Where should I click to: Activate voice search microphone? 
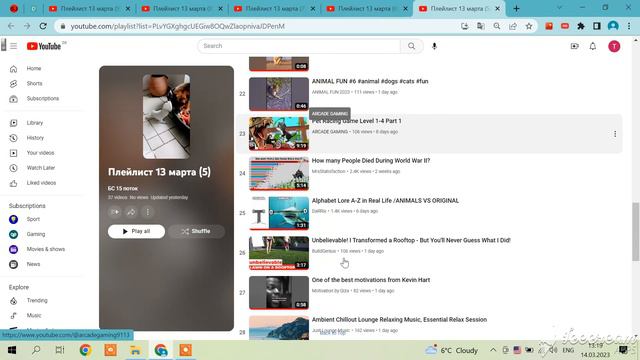434,46
